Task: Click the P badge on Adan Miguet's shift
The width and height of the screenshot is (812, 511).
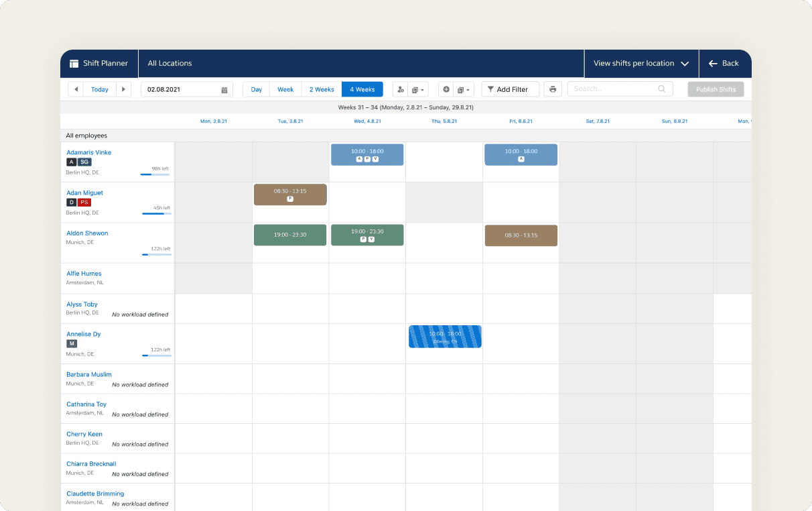Action: coord(290,199)
